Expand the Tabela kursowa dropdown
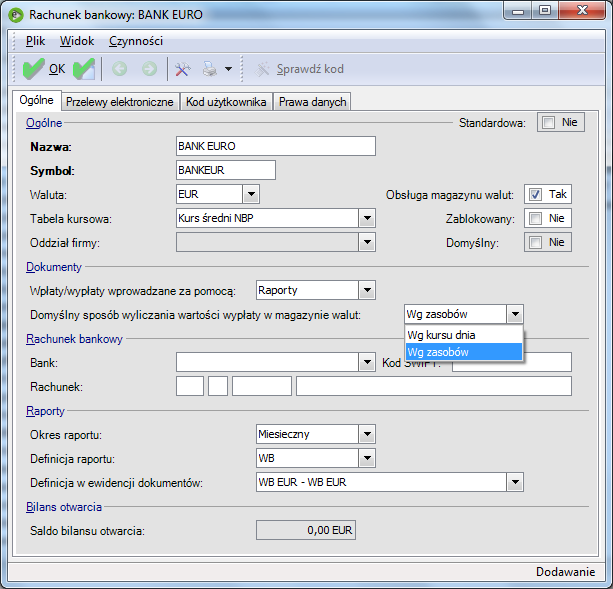The height and width of the screenshot is (589, 613). click(x=367, y=218)
